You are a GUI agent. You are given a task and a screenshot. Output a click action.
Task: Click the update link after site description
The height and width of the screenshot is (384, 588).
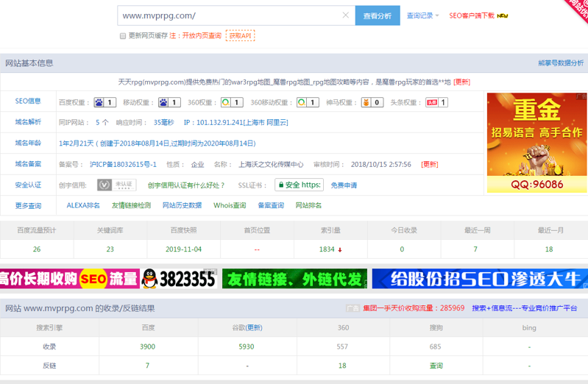point(461,82)
